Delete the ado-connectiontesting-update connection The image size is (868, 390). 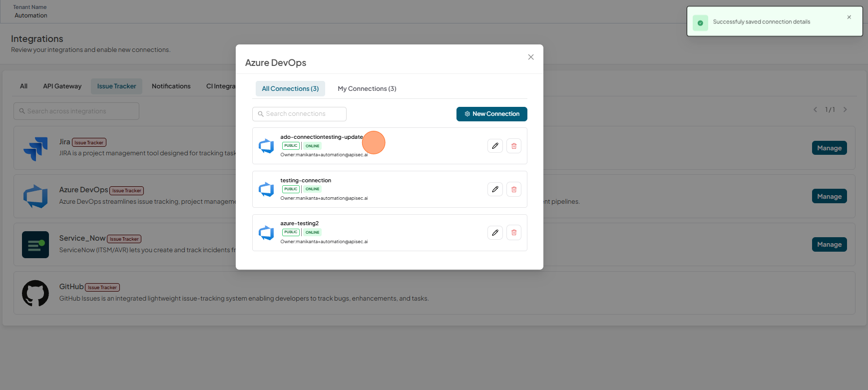pos(514,146)
